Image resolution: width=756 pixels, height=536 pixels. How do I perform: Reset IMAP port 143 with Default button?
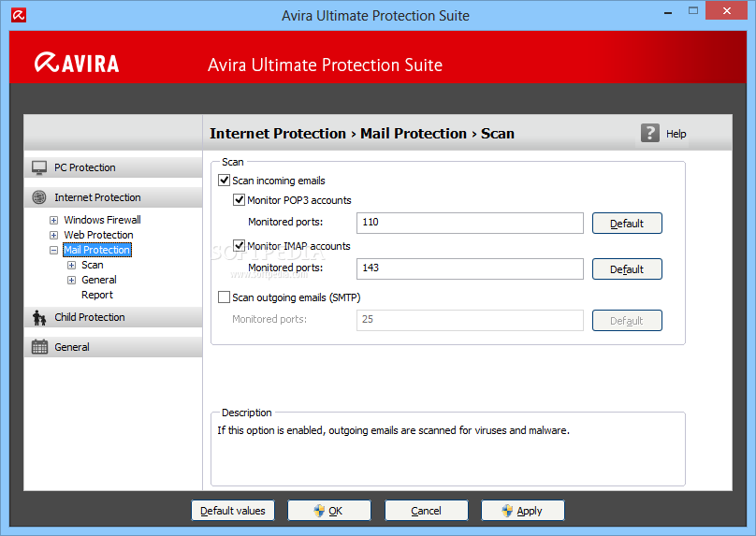pos(627,269)
